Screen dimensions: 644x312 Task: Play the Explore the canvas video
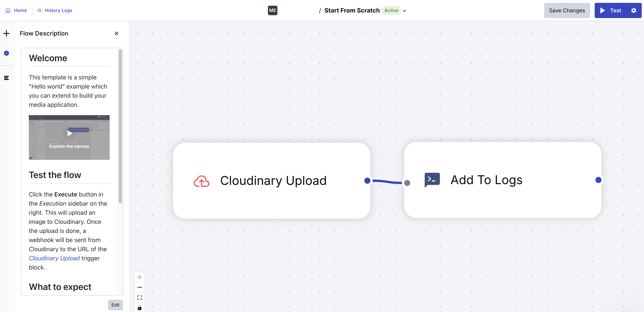[69, 133]
